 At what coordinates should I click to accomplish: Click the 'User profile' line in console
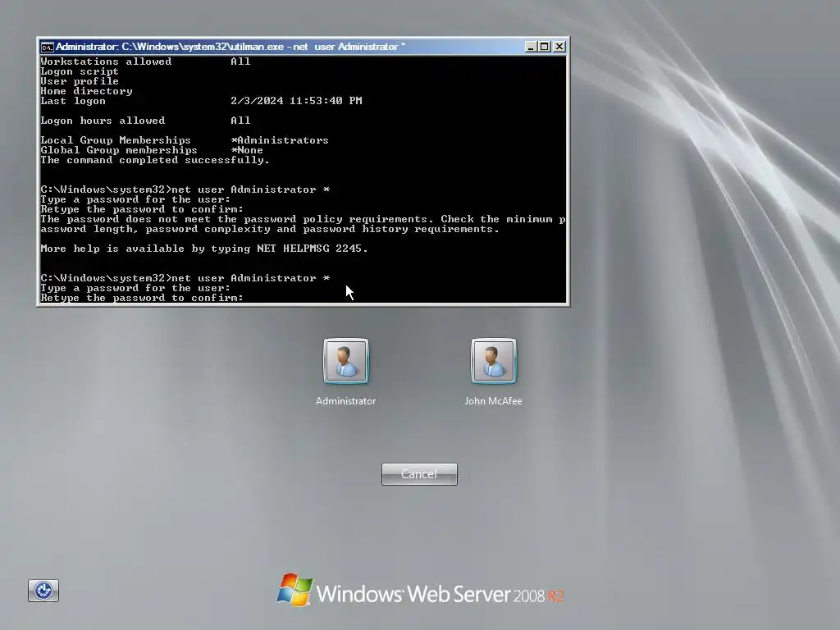(x=80, y=81)
